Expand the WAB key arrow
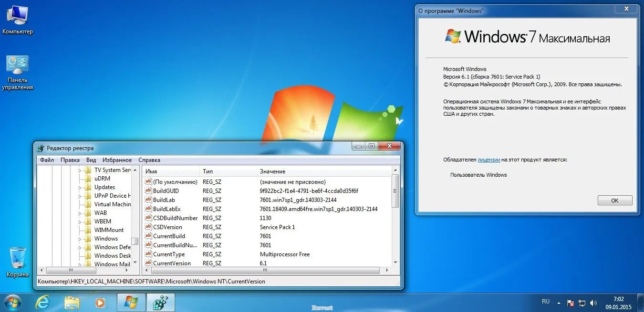 pos(80,213)
